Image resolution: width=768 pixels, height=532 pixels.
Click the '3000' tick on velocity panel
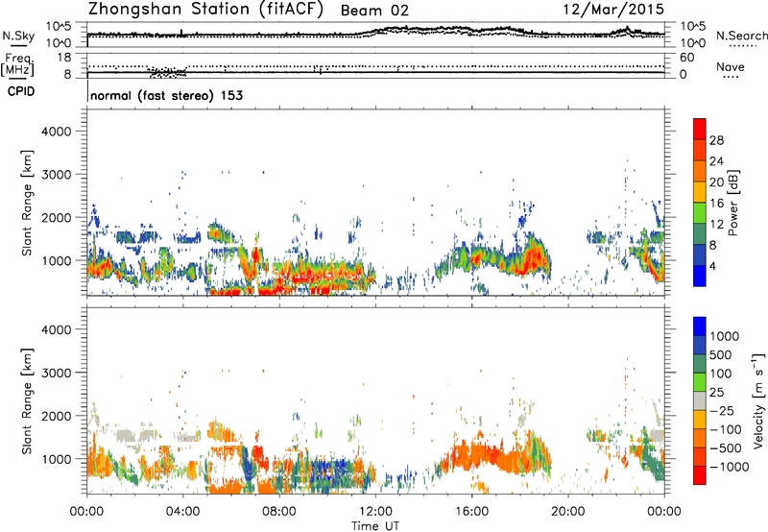point(57,373)
